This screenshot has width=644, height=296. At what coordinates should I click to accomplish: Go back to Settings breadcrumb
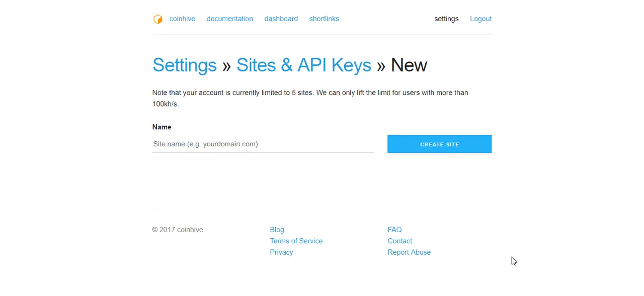coord(185,65)
